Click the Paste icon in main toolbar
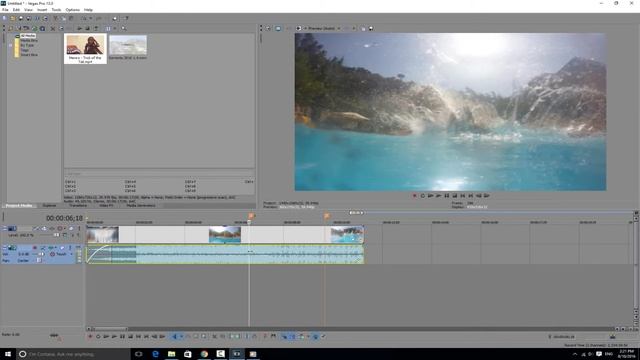This screenshot has width=640, height=360. (71, 18)
